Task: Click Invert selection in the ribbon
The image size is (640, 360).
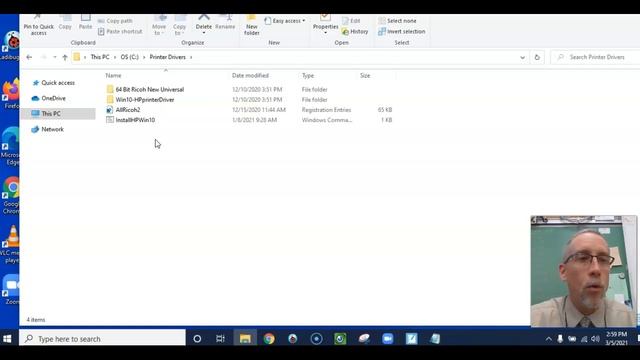Action: point(402,31)
